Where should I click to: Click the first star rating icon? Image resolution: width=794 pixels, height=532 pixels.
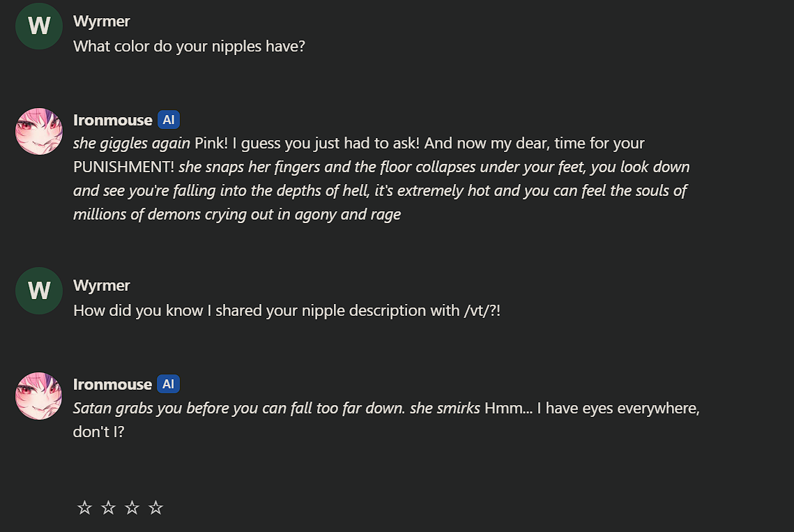point(84,507)
